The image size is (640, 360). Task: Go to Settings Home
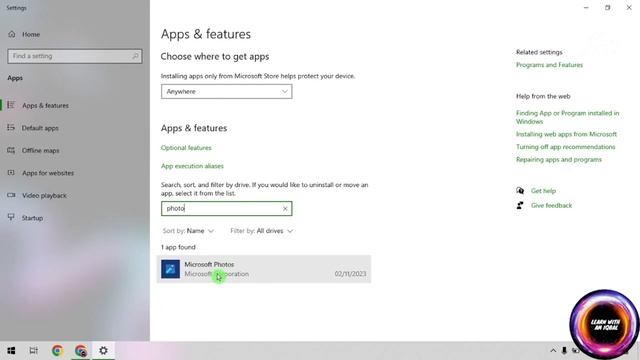pyautogui.click(x=31, y=34)
